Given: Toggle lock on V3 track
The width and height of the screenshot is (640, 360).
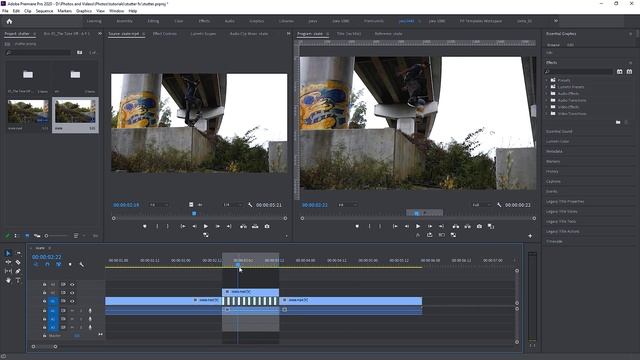Looking at the screenshot, I should click(44, 284).
